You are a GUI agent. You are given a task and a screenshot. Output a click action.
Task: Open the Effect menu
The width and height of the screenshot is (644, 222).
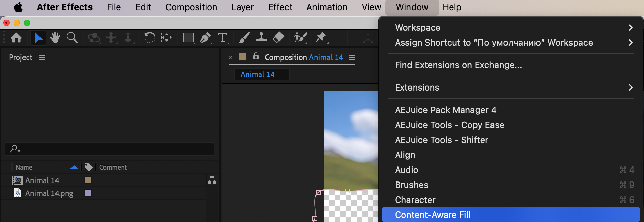click(280, 7)
